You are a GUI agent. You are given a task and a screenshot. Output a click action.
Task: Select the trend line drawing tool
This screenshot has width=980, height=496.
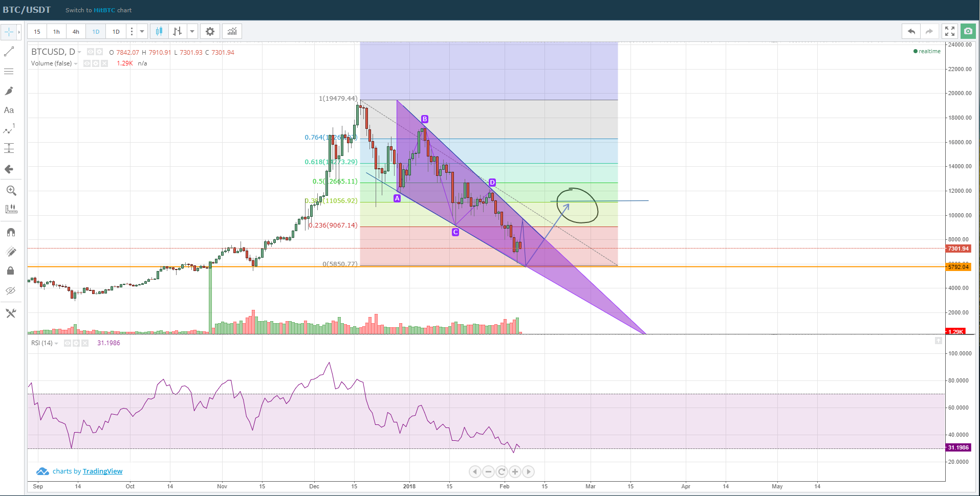[x=9, y=52]
